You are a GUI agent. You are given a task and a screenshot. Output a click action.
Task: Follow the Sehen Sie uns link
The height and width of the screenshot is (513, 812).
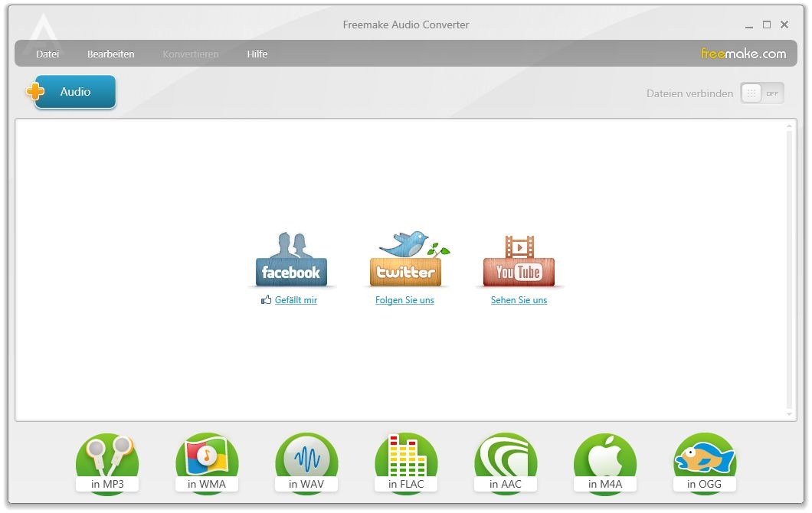pyautogui.click(x=519, y=300)
